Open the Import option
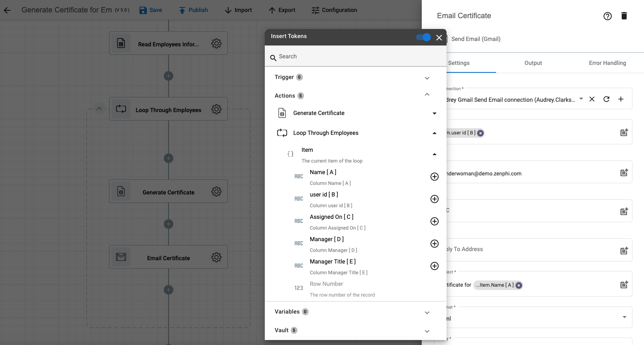 click(238, 10)
